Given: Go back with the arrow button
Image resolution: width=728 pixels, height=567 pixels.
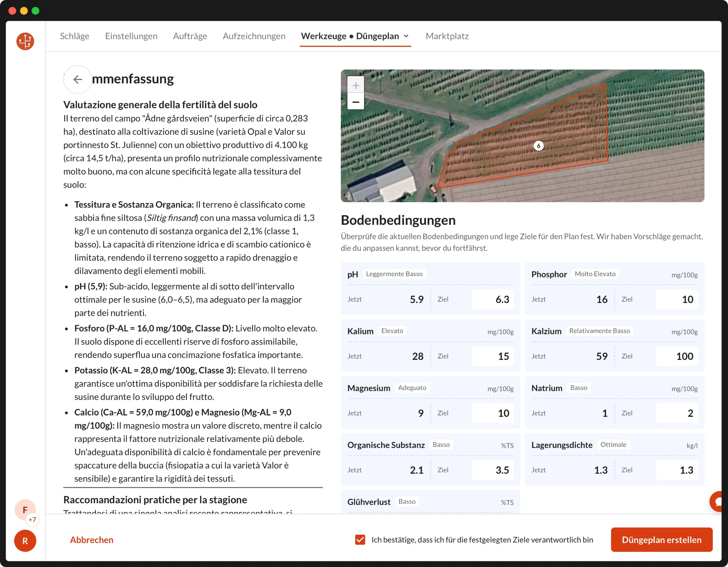Looking at the screenshot, I should point(78,79).
